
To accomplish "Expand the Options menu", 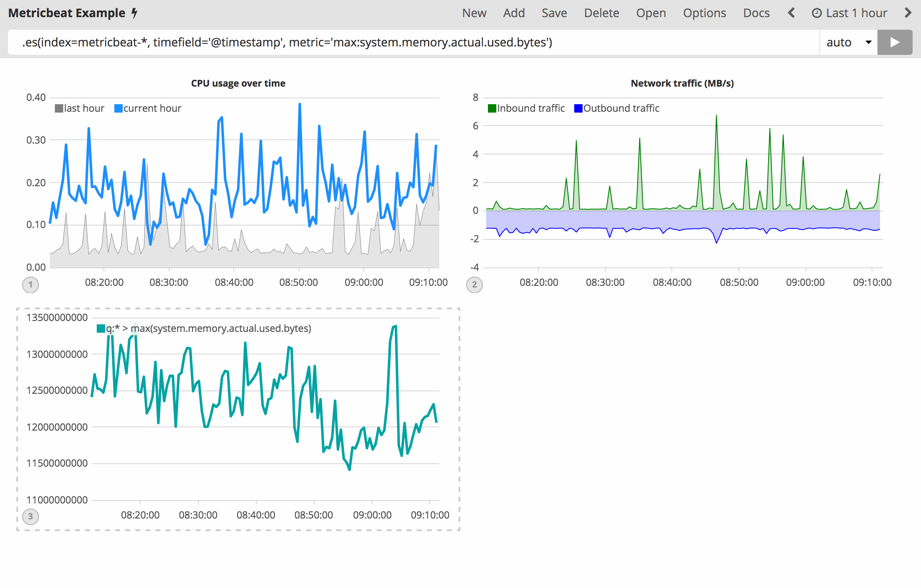I will (x=704, y=13).
